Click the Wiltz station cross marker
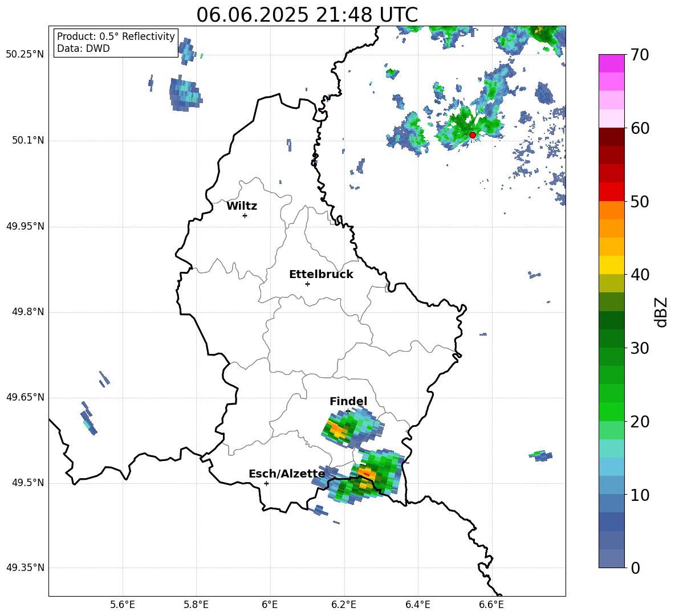Image resolution: width=675 pixels, height=616 pixels. pyautogui.click(x=245, y=215)
